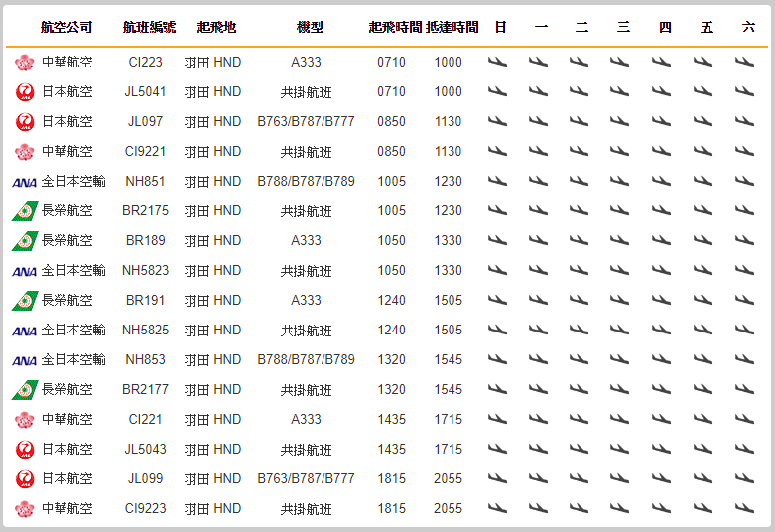
Task: Click the Sunday plane icon for CI223
Action: point(498,62)
